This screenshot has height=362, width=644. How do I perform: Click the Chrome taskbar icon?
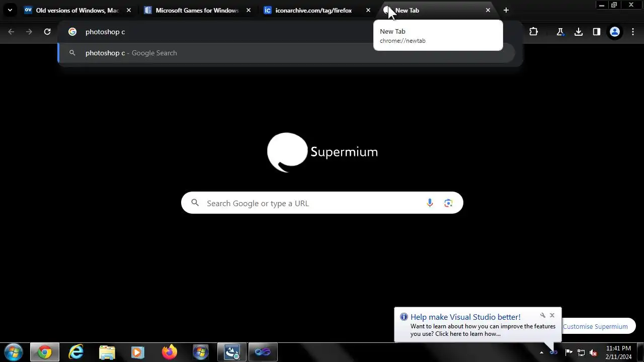click(x=45, y=352)
